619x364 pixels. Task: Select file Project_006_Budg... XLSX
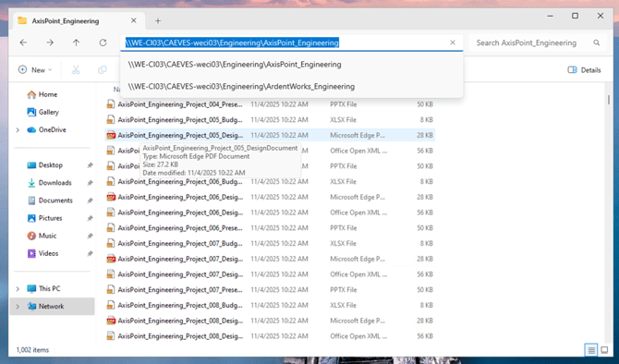pos(270,182)
